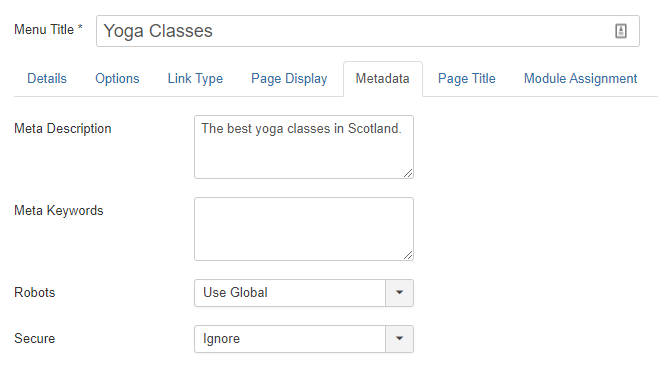Click the autofill icon in Menu Title field
Screen dimensions: 658x375
pyautogui.click(x=621, y=31)
